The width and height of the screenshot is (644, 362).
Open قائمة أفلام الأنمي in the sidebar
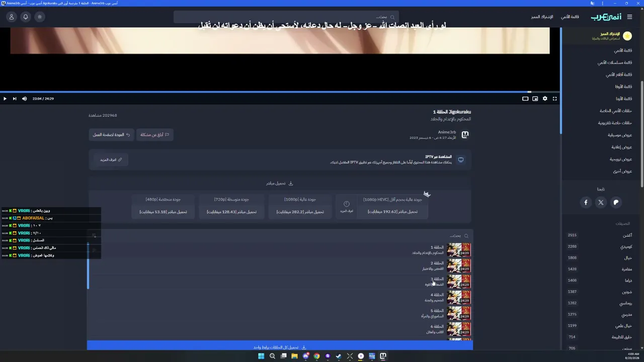pyautogui.click(x=619, y=74)
